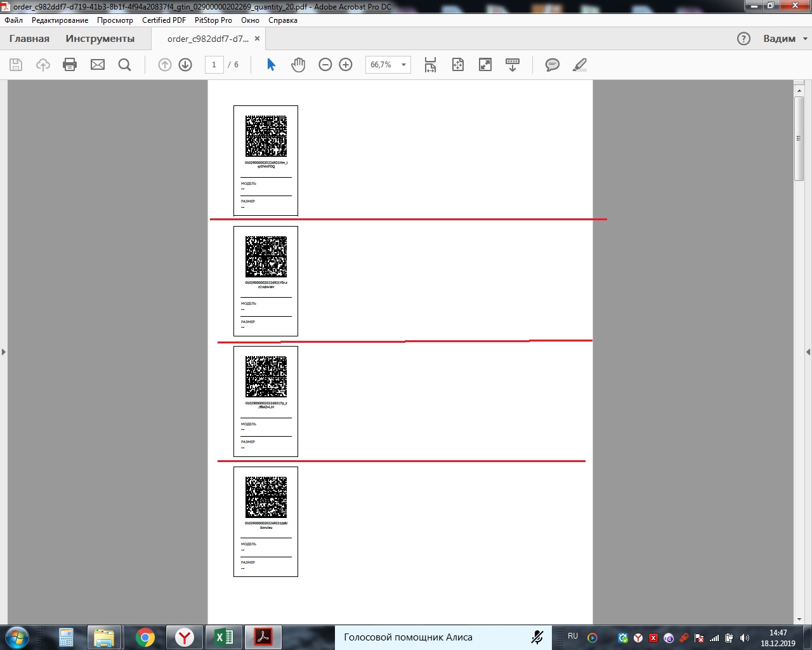Open Yandex Browser from the taskbar
The width and height of the screenshot is (812, 650).
pos(185,637)
